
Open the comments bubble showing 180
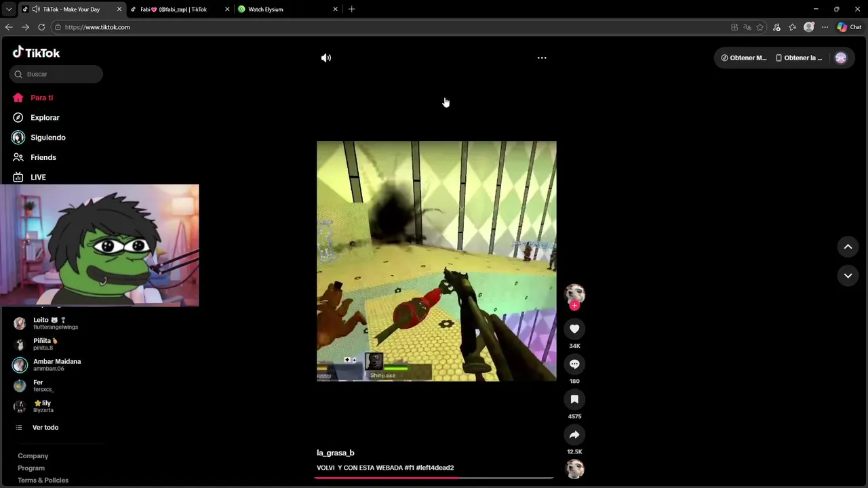tap(574, 364)
